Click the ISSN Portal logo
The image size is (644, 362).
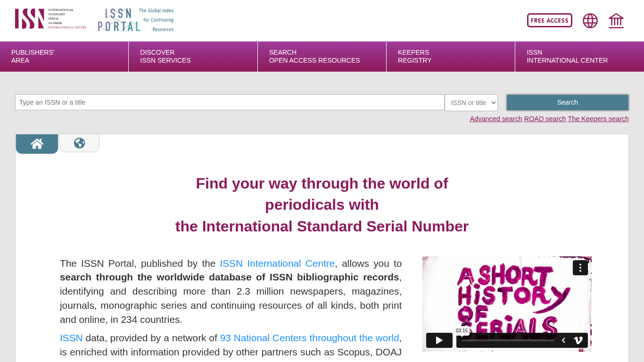pos(136,20)
